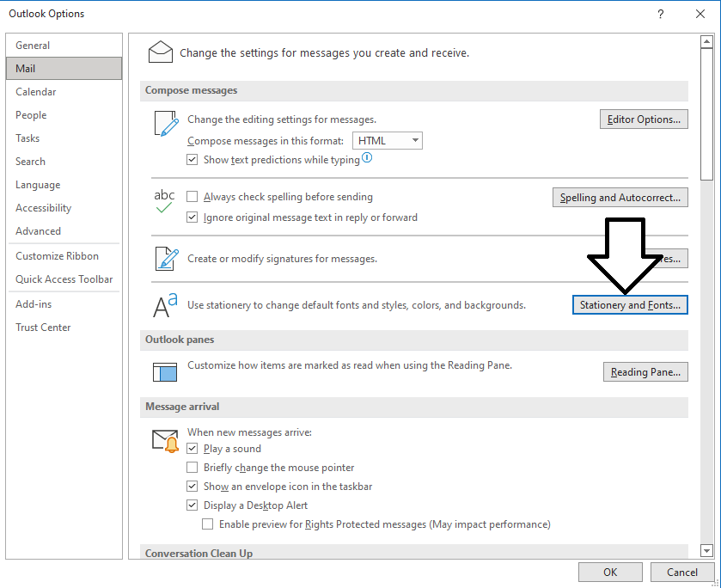Click the scrollbar up arrow
The height and width of the screenshot is (588, 721).
(x=706, y=42)
